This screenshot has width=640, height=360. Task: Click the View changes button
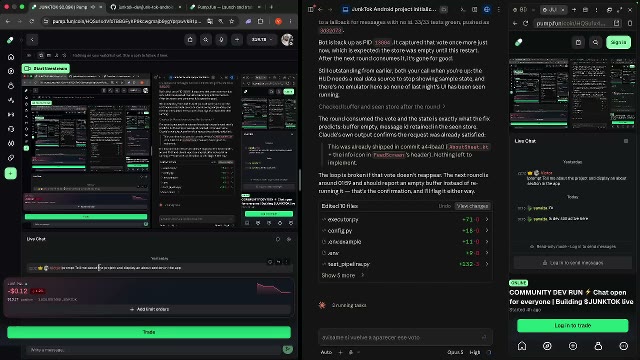click(472, 206)
